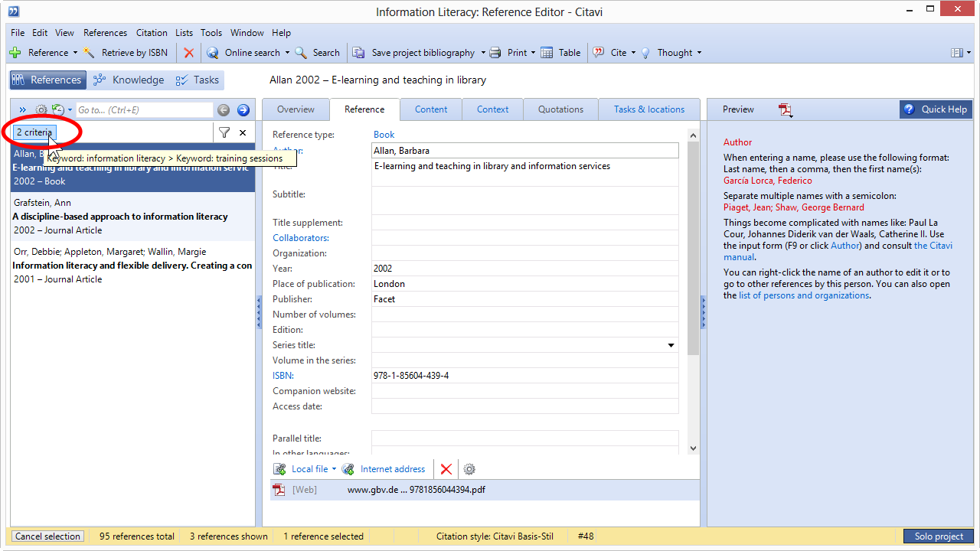Expand the Cite dropdown arrow
The width and height of the screenshot is (980, 551).
point(634,53)
